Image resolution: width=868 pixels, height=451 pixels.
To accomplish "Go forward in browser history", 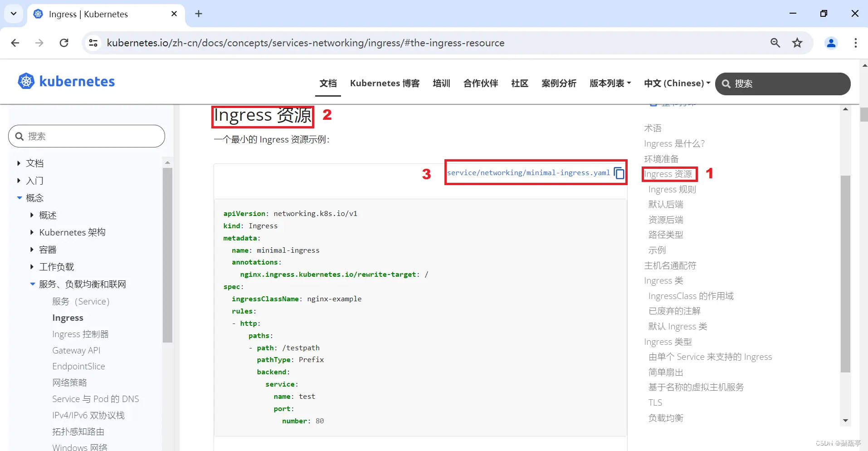I will pyautogui.click(x=39, y=43).
